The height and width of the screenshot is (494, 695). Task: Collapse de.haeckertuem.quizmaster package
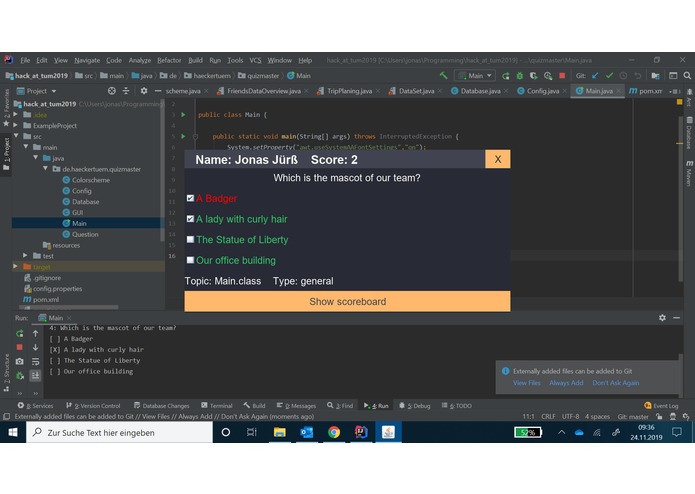(46, 169)
